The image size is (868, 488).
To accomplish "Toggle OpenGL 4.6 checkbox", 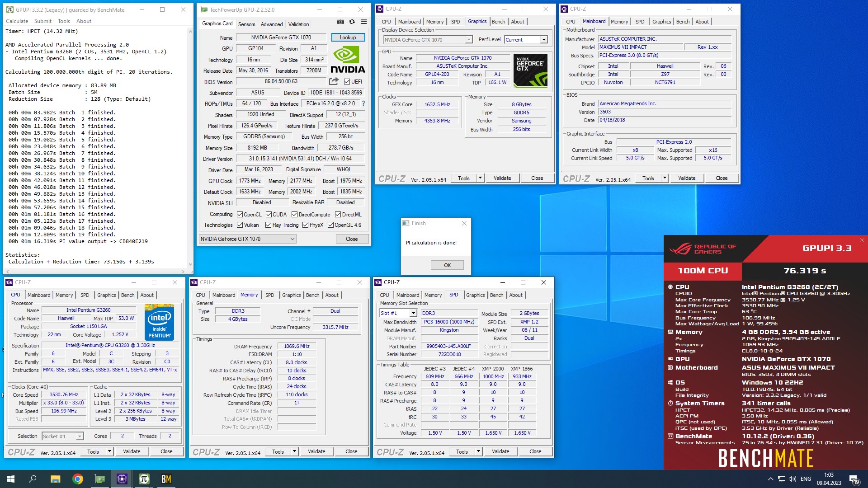I will click(x=330, y=225).
